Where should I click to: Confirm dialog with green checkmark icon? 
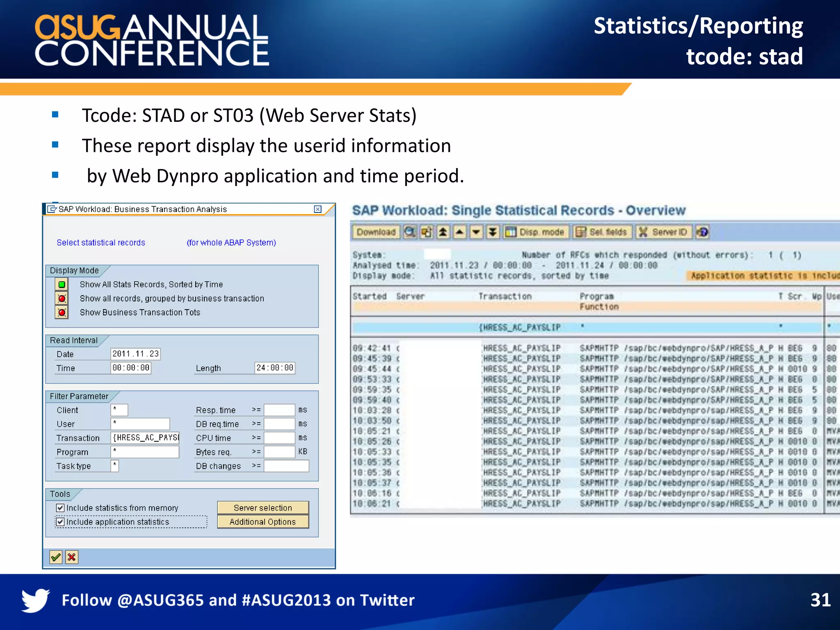tap(56, 557)
